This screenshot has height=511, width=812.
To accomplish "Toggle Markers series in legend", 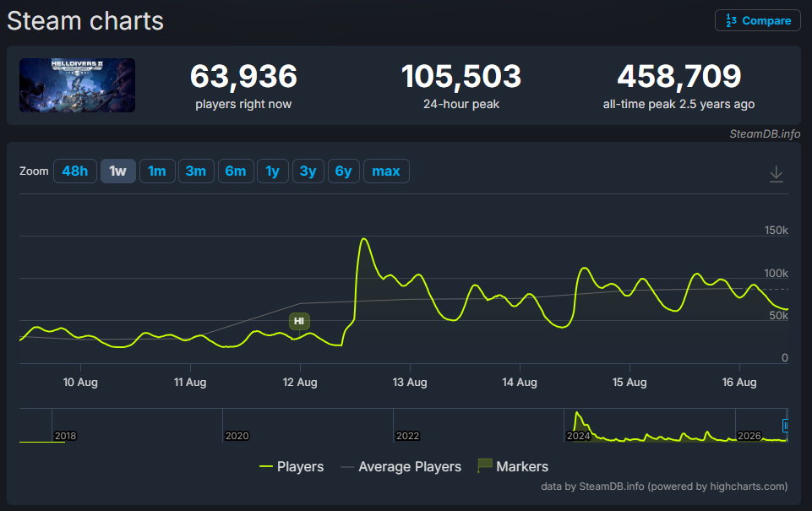I will click(x=513, y=466).
